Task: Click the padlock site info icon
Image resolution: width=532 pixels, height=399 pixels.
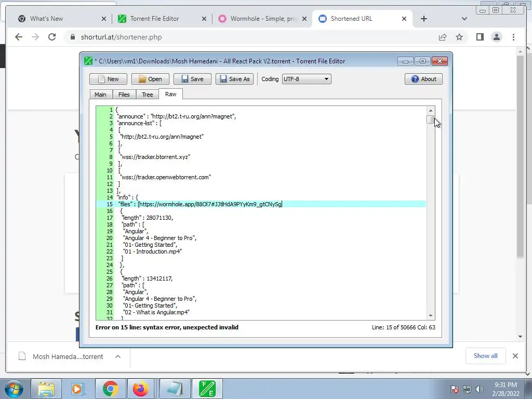Action: click(73, 37)
